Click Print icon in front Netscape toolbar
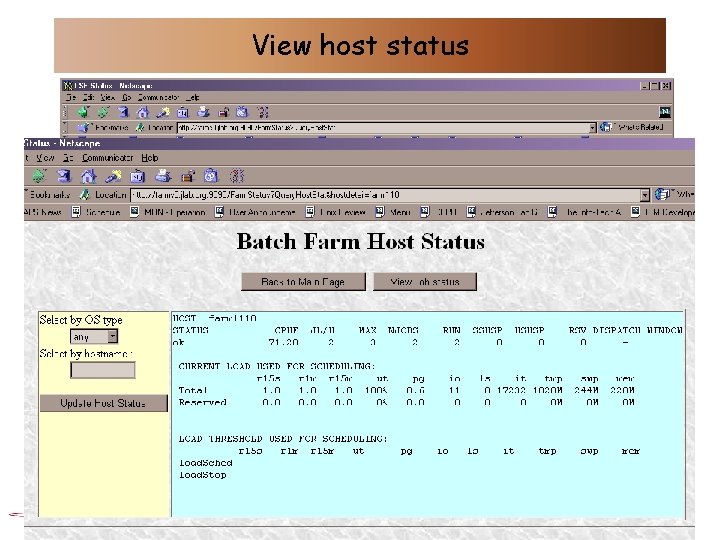720x540 pixels. pos(163,176)
